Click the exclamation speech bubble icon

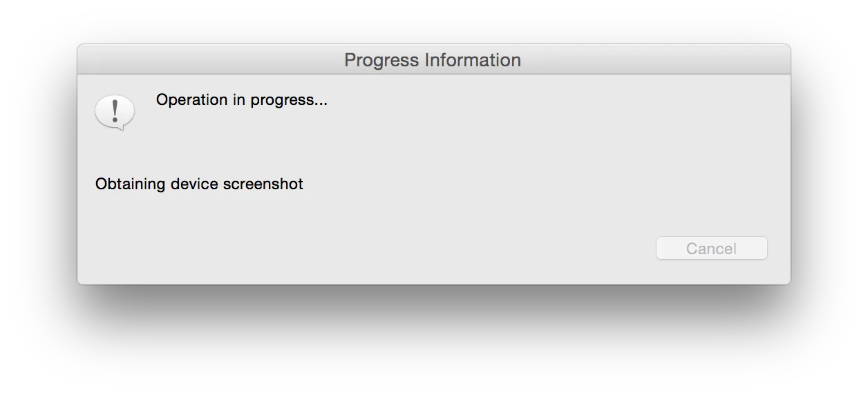point(114,112)
